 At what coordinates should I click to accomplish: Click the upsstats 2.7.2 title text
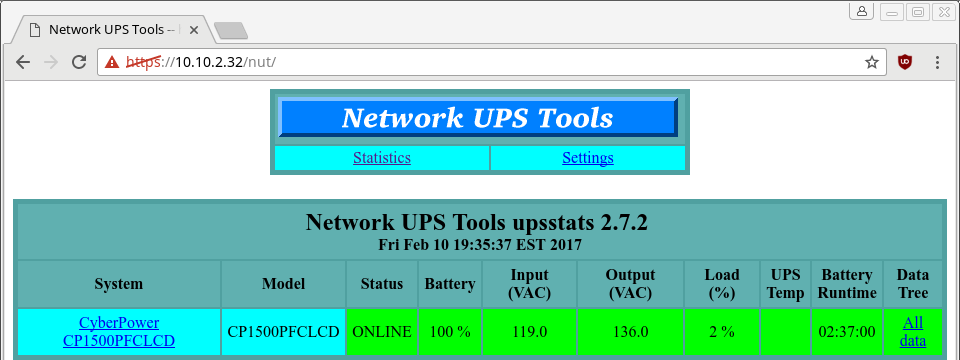pyautogui.click(x=477, y=223)
